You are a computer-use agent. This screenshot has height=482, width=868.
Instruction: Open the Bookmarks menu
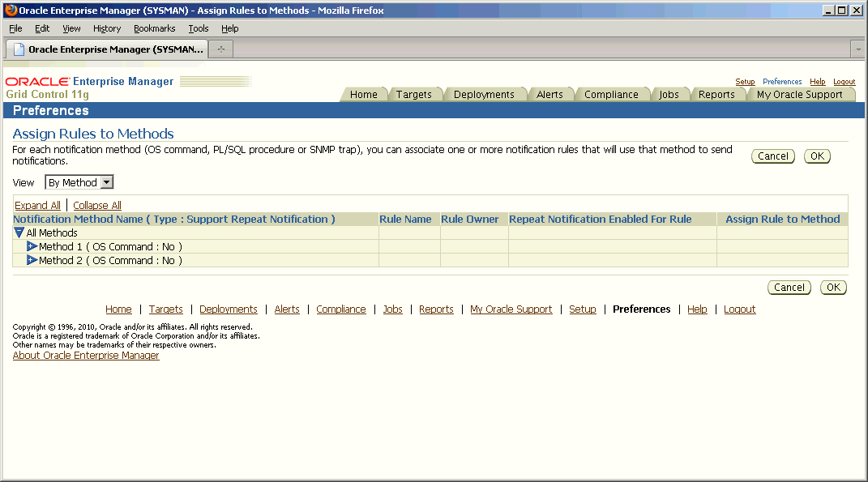155,28
